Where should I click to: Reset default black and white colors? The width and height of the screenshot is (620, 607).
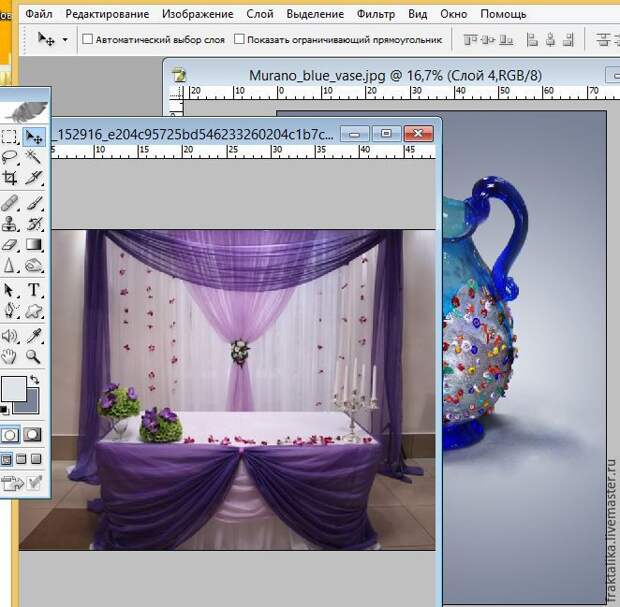click(4, 410)
